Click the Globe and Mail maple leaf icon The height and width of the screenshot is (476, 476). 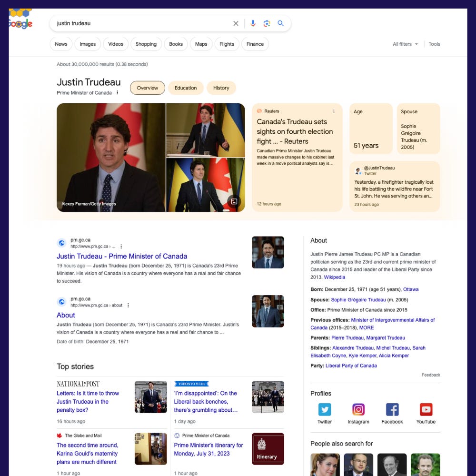pyautogui.click(x=59, y=436)
